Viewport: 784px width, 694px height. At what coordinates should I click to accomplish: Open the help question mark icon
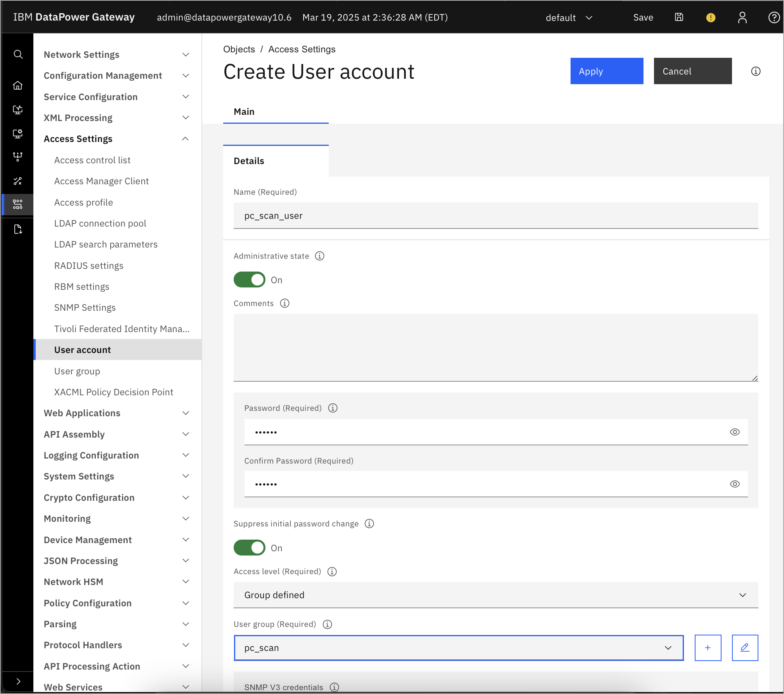[x=774, y=17]
